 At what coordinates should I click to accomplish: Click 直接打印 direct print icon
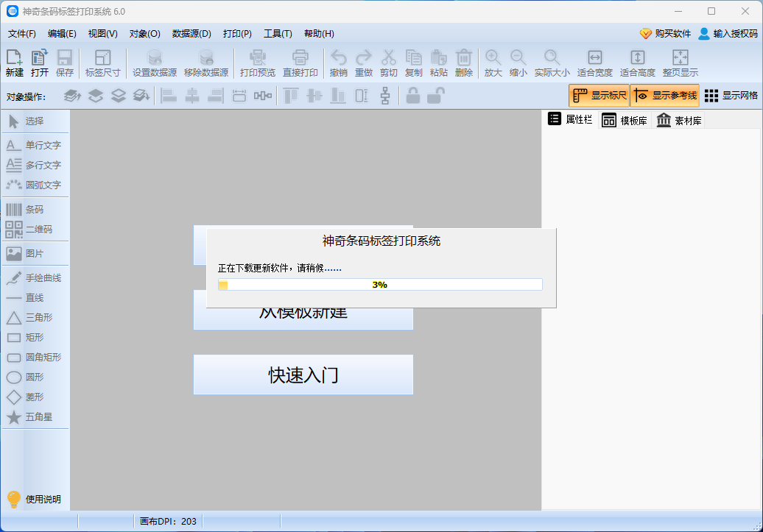click(300, 63)
